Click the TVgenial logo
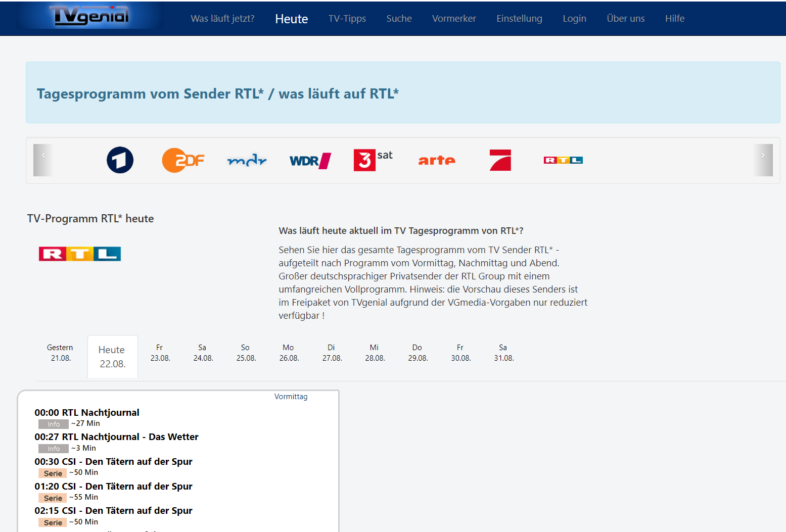786x532 pixels. click(x=90, y=16)
